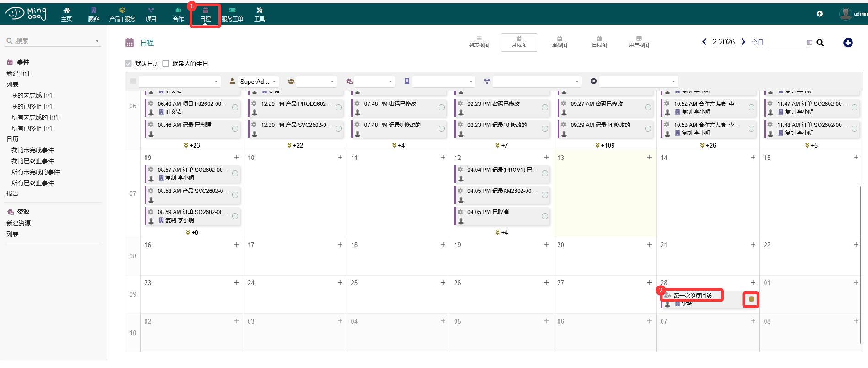This screenshot has width=868, height=368.
Task: Add an event on day 10 plus icon
Action: pos(340,157)
